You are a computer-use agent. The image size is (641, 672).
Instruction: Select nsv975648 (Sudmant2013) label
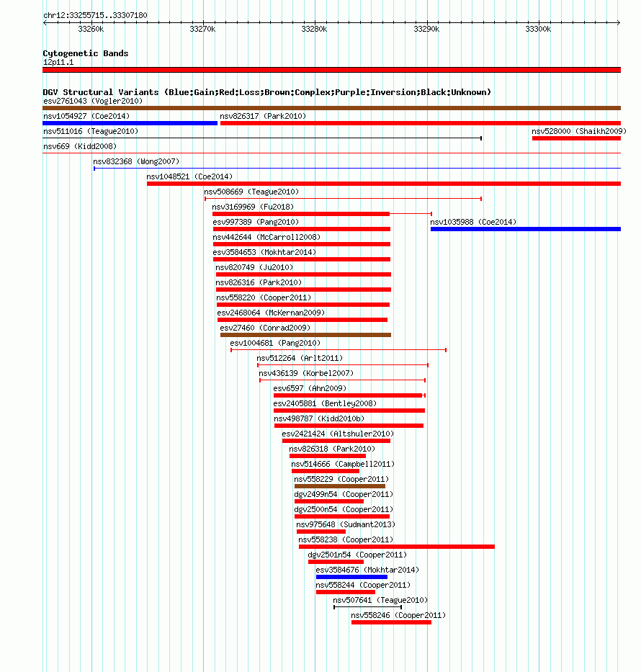click(x=346, y=524)
